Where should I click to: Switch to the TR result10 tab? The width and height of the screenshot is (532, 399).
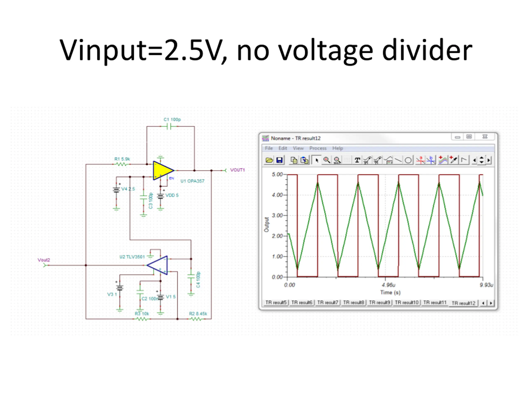[x=406, y=302]
